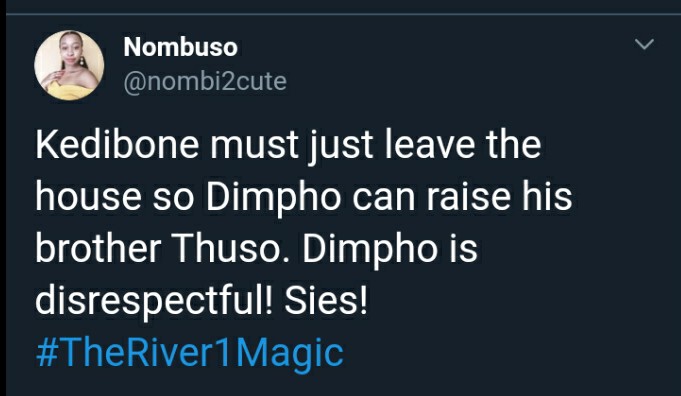Visit the Nombuso display name profile

[180, 47]
